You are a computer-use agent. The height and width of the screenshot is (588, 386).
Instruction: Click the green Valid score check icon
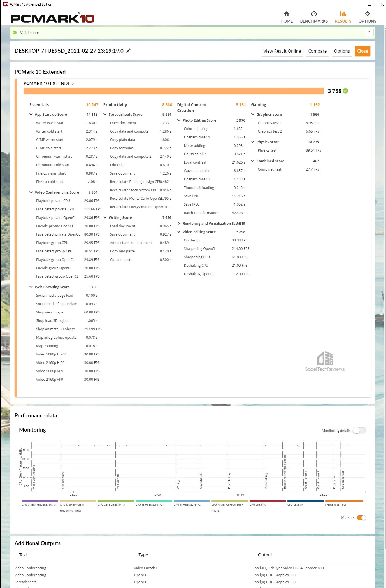point(15,33)
